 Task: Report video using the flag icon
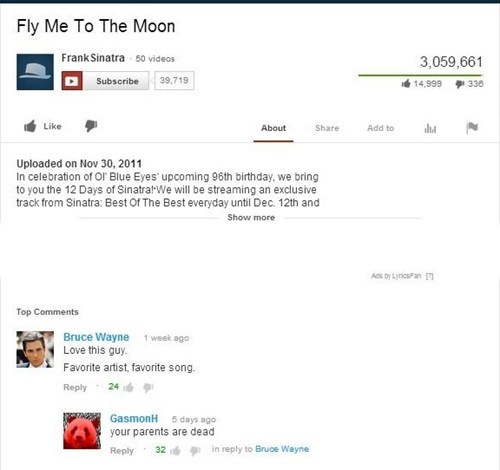pyautogui.click(x=472, y=128)
